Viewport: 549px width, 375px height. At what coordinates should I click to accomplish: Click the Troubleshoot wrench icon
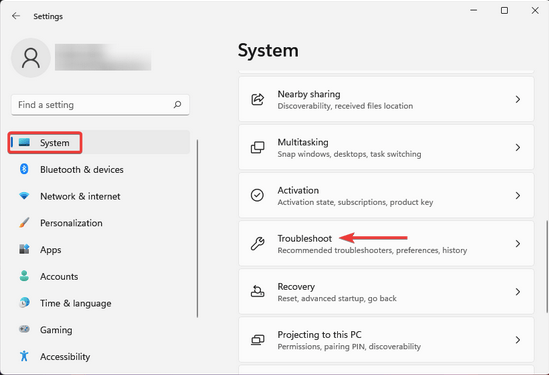[x=257, y=243]
